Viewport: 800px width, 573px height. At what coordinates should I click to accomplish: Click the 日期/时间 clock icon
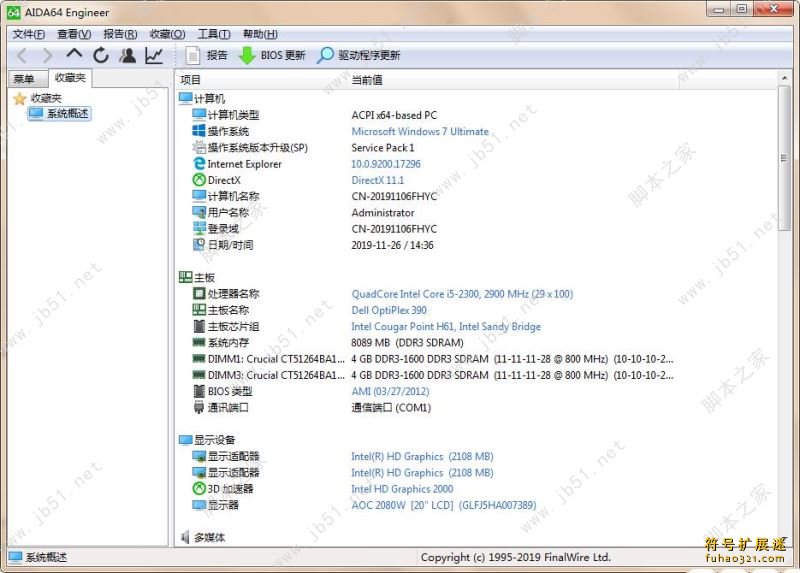pyautogui.click(x=199, y=245)
